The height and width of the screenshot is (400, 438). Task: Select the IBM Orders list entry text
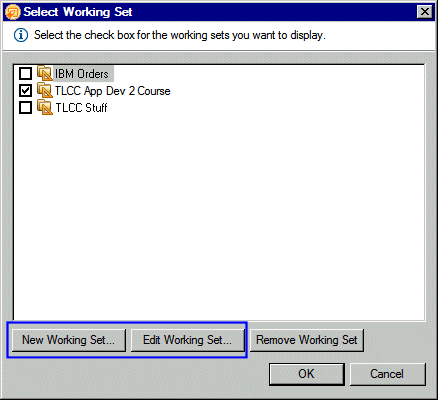(82, 74)
